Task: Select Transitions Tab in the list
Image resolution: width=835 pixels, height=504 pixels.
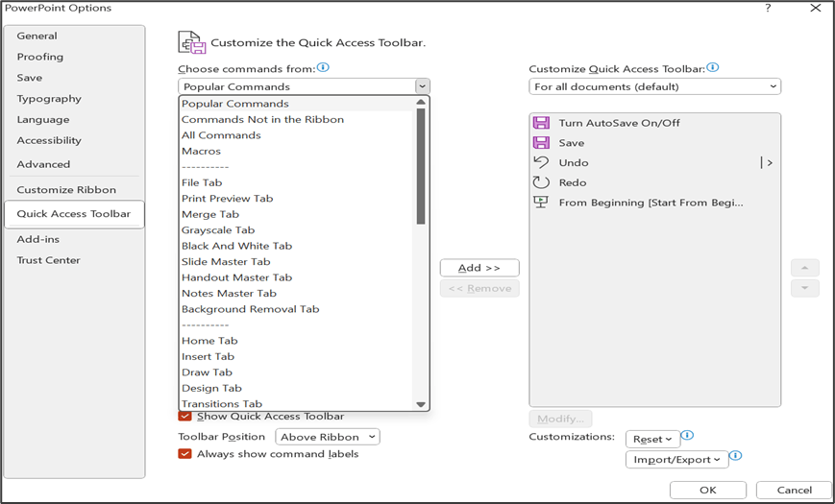Action: [296, 404]
